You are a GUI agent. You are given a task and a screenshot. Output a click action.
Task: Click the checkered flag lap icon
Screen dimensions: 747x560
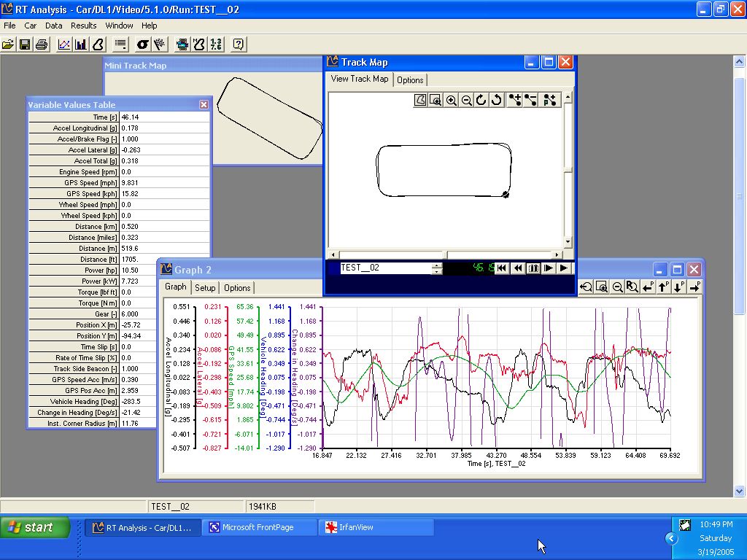click(x=160, y=44)
